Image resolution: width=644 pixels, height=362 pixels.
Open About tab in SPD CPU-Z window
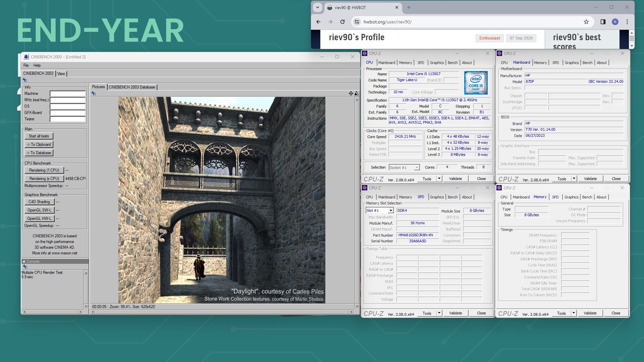(x=467, y=197)
